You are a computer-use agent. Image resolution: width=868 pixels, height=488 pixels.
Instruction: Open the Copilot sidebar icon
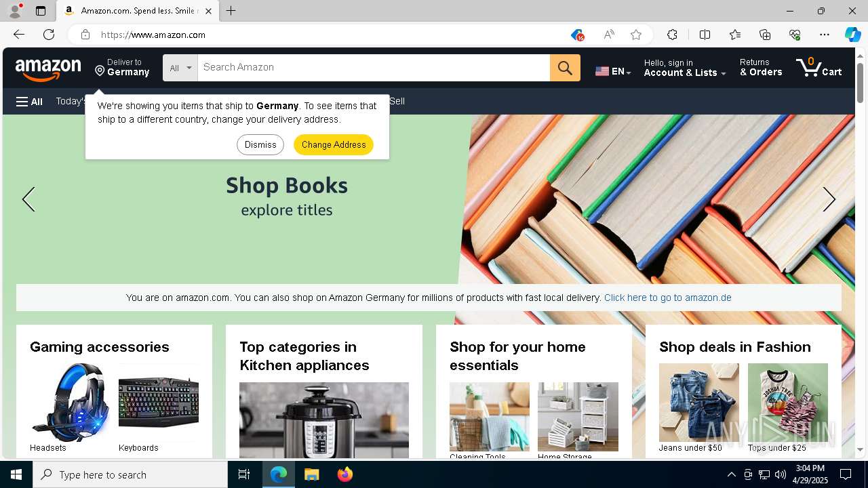coord(852,35)
